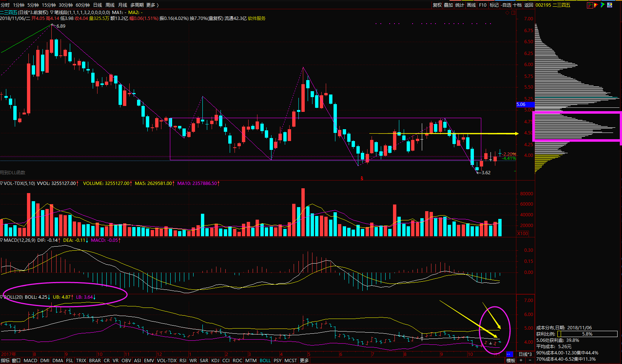Open the F10 company info

point(483,5)
